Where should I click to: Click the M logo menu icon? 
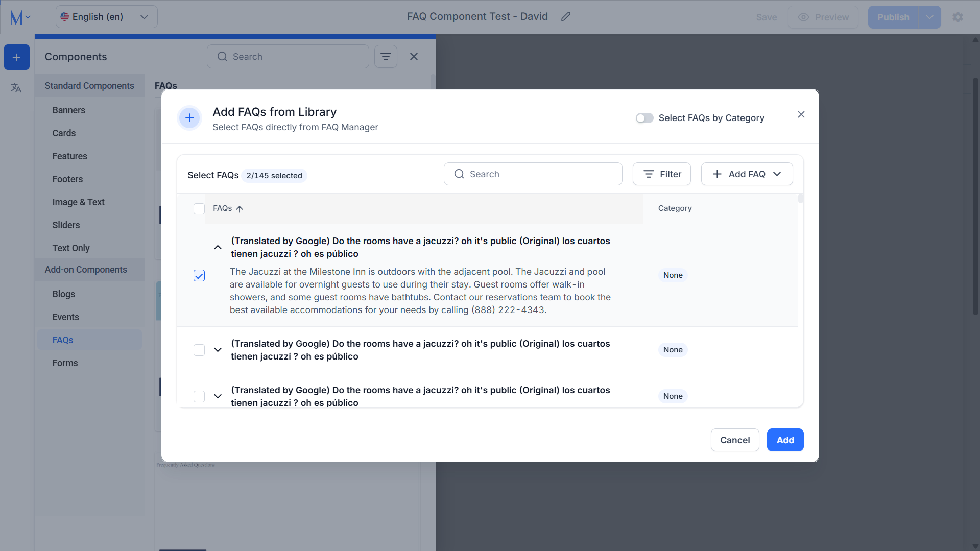20,17
